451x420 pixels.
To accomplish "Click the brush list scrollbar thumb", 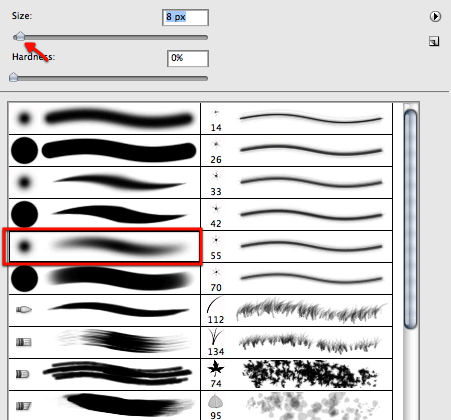I will (410, 219).
